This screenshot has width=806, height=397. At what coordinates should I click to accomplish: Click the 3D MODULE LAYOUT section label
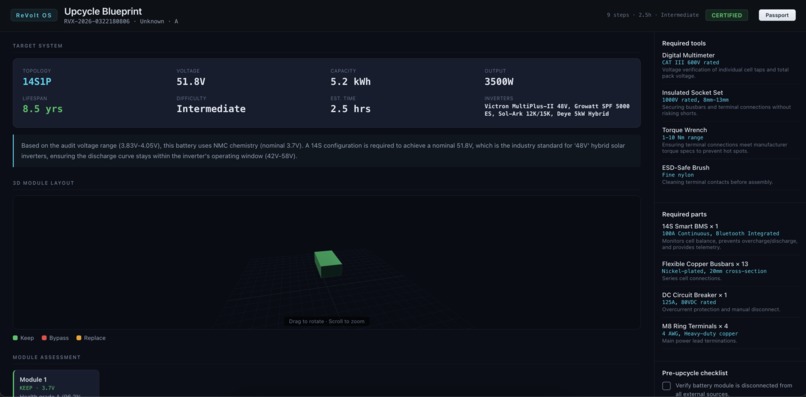tap(44, 183)
